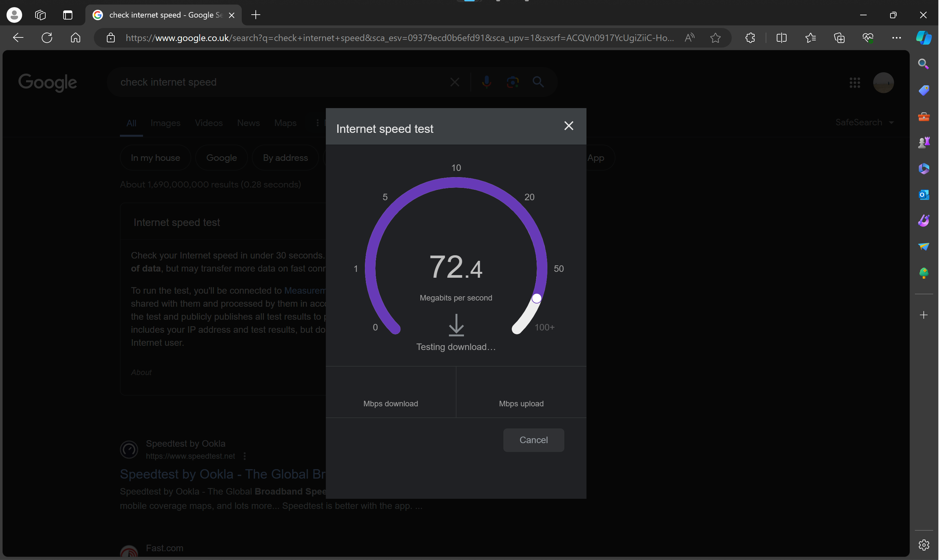Toggle split screen view
Screen dimensions: 939x560
coord(781,38)
